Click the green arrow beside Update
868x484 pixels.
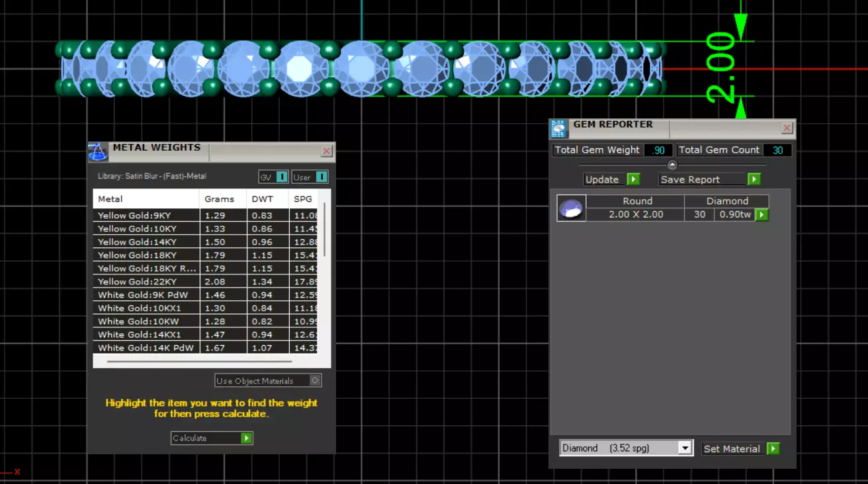(x=633, y=179)
